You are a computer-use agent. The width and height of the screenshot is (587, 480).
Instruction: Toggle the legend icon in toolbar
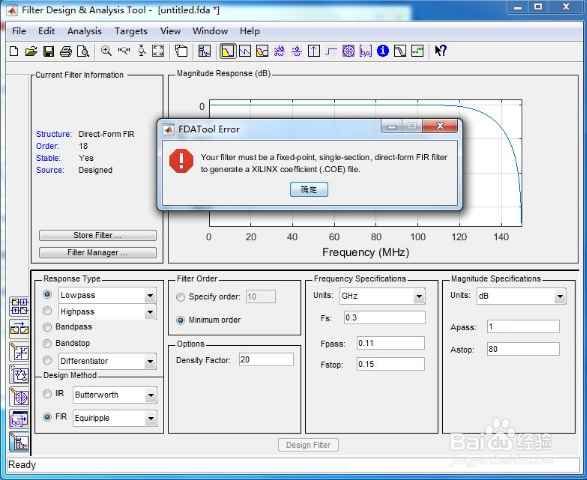[181, 51]
